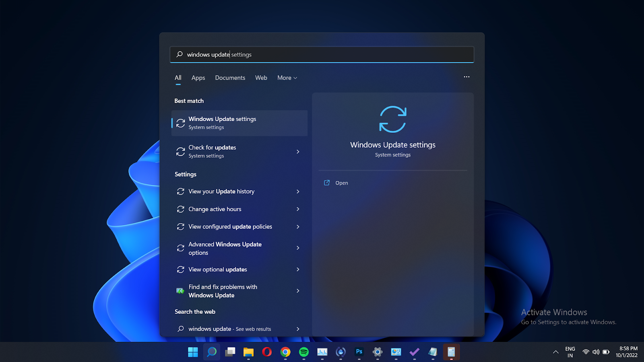Viewport: 644px width, 362px height.
Task: Click the troubleshooter icon beside Find and fix problems
Action: 180,291
